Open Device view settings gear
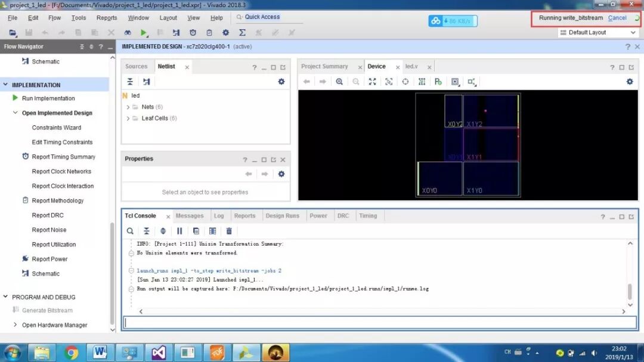This screenshot has width=644, height=362. 630,81
